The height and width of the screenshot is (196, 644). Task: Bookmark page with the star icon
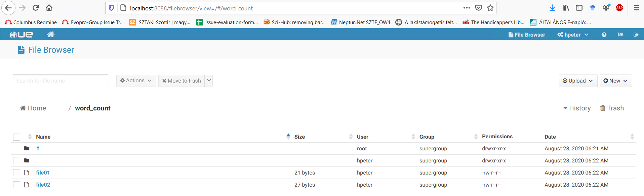pos(490,8)
